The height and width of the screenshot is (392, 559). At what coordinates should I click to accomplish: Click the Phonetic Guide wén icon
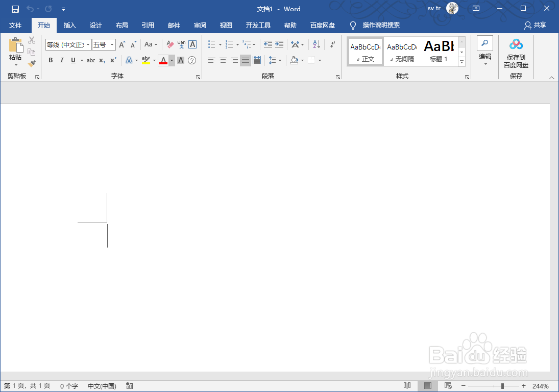click(x=181, y=44)
